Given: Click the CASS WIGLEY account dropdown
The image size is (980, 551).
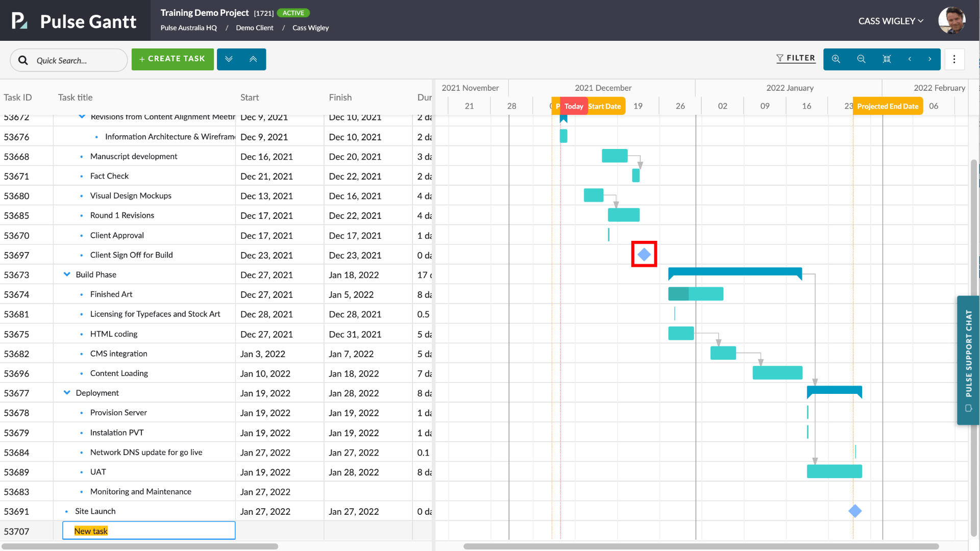Looking at the screenshot, I should (x=891, y=20).
